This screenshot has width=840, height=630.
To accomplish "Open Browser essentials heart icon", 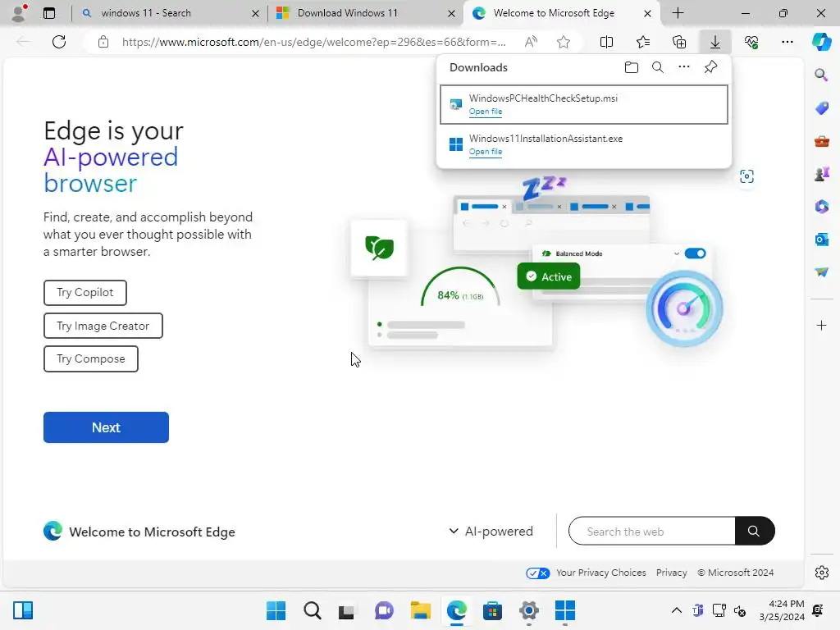I will point(751,42).
